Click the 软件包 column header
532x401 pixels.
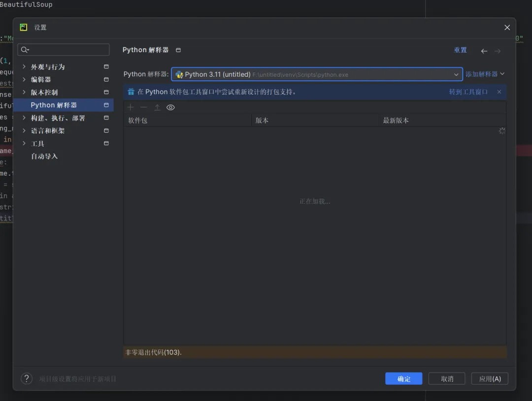(x=187, y=121)
